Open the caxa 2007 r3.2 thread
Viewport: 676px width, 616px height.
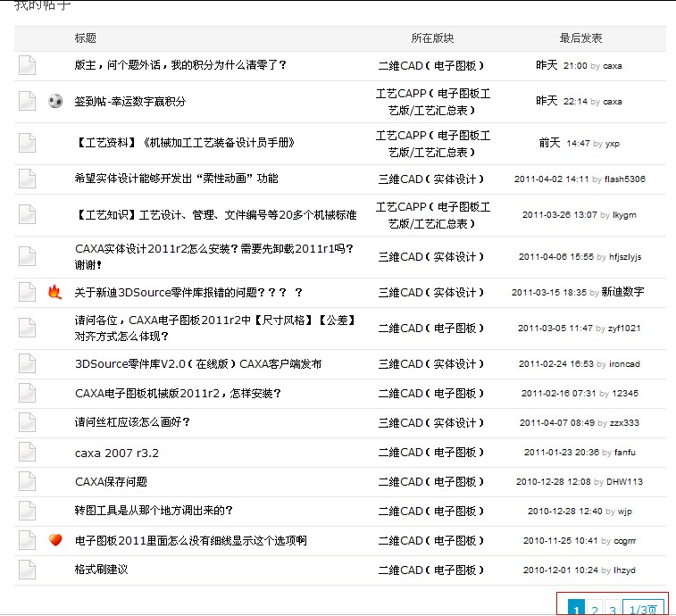[x=117, y=453]
